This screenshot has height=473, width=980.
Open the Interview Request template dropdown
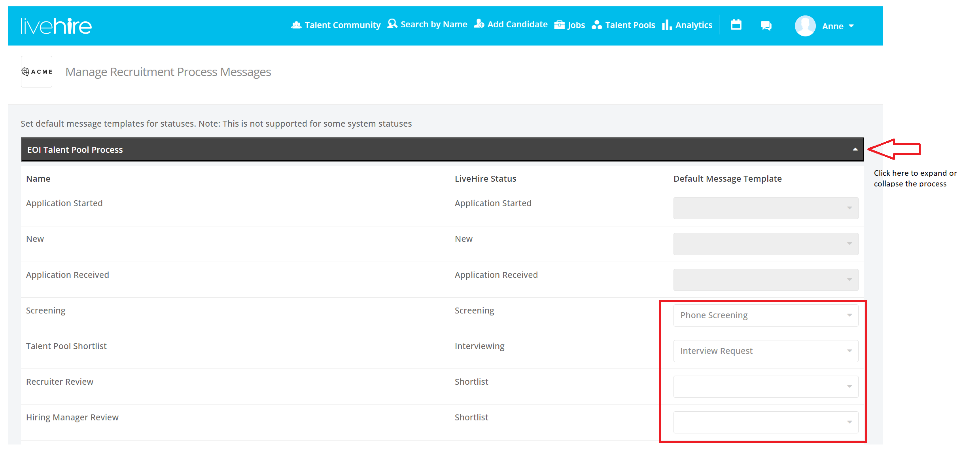(765, 351)
